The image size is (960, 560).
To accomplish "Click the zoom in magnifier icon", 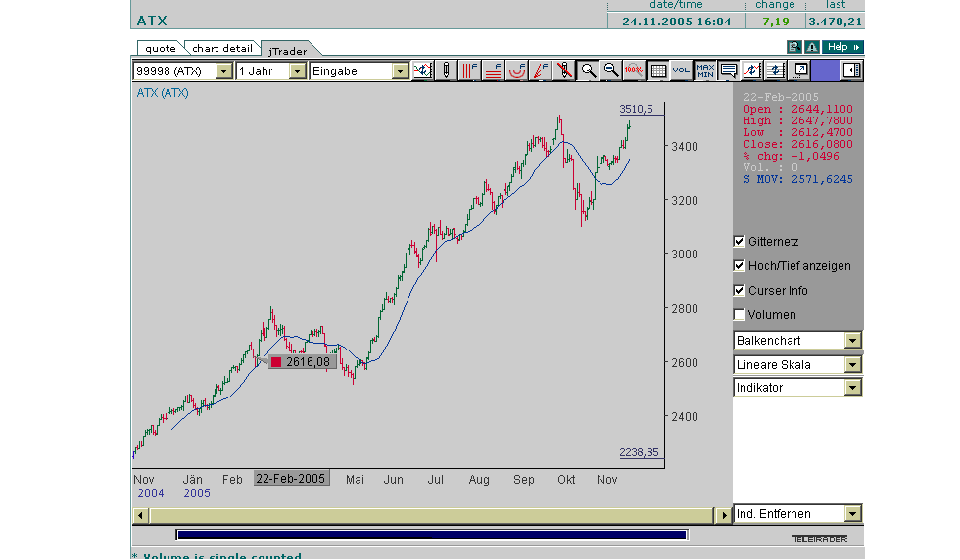I will tap(588, 70).
